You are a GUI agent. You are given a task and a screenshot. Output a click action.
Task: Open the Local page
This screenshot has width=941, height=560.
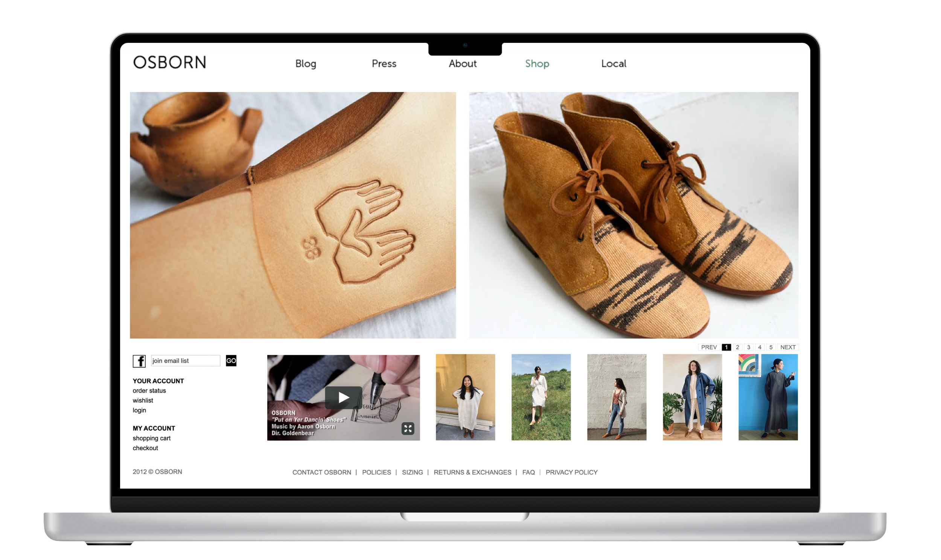pyautogui.click(x=613, y=64)
